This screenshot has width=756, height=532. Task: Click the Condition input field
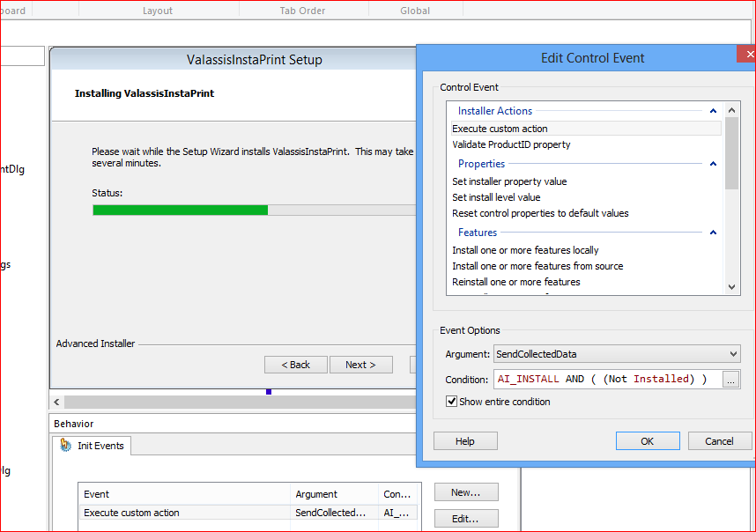click(606, 380)
